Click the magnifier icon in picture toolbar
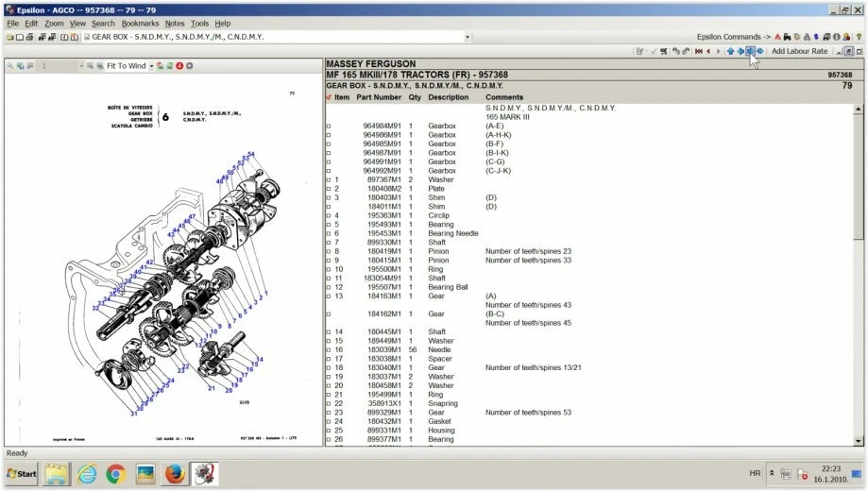Image resolution: width=868 pixels, height=491 pixels. point(10,65)
